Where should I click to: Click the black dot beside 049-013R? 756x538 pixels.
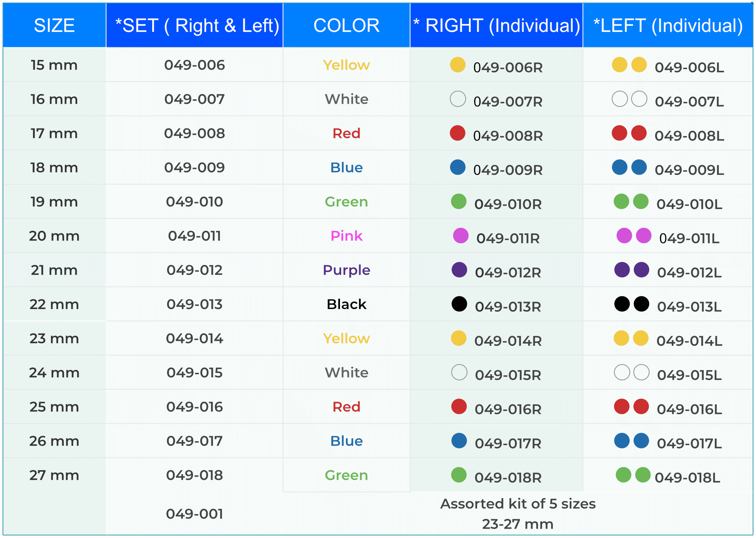[460, 304]
